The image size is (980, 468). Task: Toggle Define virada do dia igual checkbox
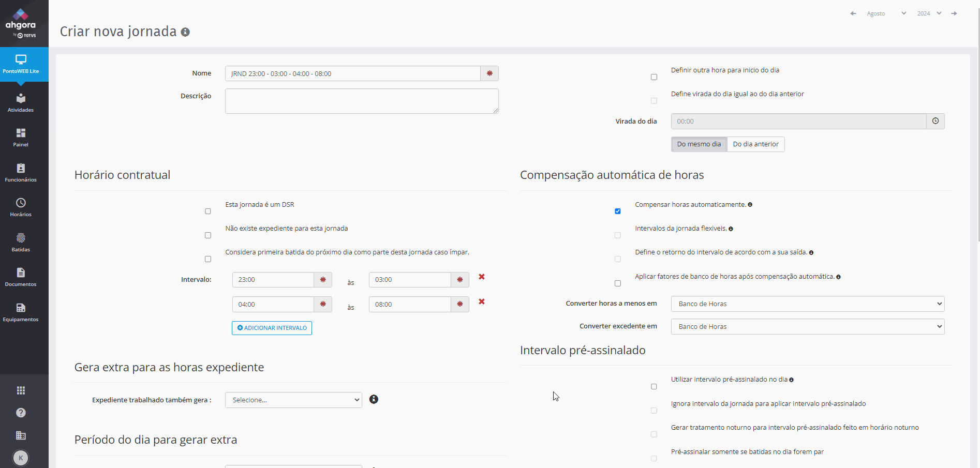(x=654, y=101)
